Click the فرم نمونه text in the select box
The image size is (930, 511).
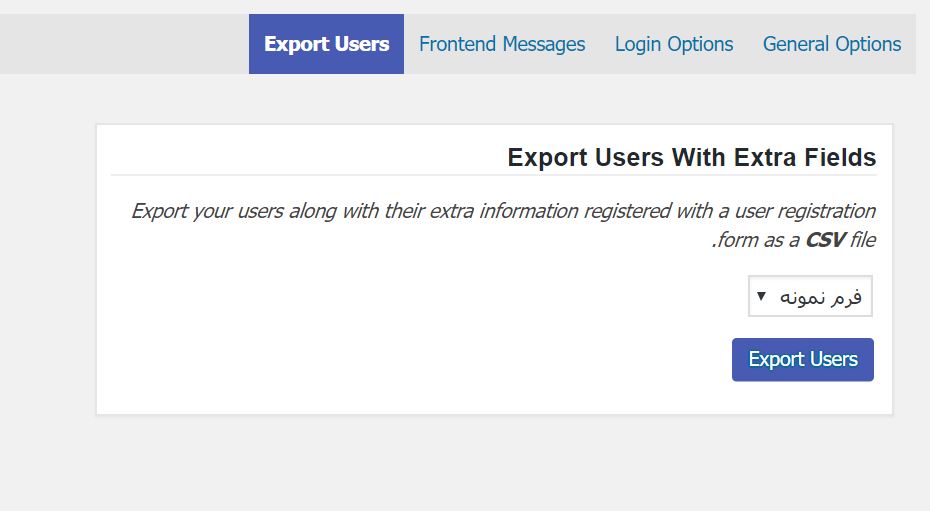821,296
